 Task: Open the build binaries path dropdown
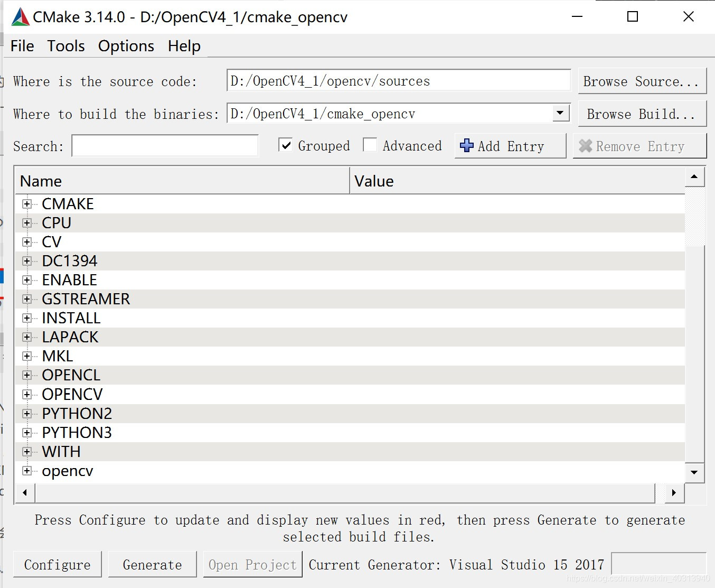[x=560, y=113]
